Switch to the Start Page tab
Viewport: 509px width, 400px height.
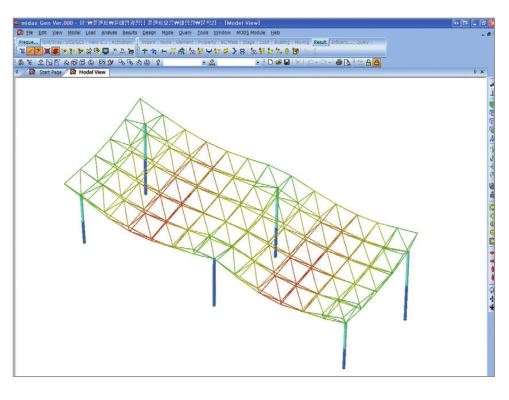[50, 72]
